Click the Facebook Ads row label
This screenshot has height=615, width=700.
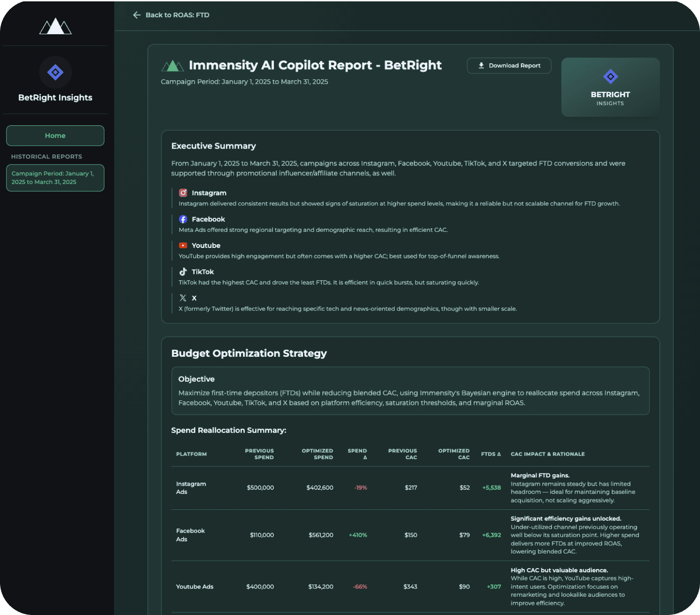(190, 535)
